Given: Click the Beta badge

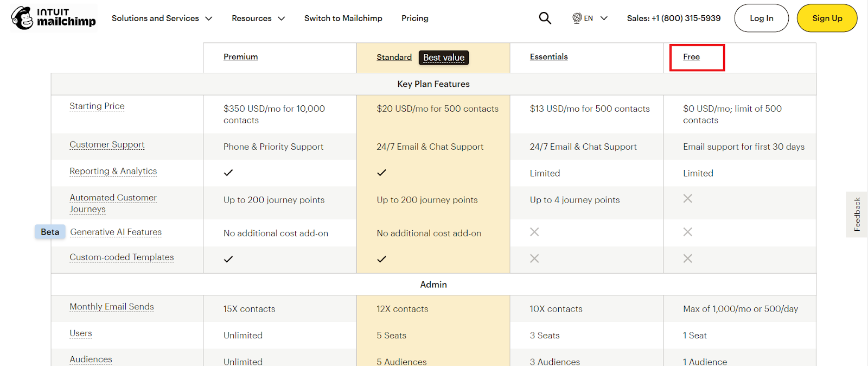Looking at the screenshot, I should [x=50, y=232].
